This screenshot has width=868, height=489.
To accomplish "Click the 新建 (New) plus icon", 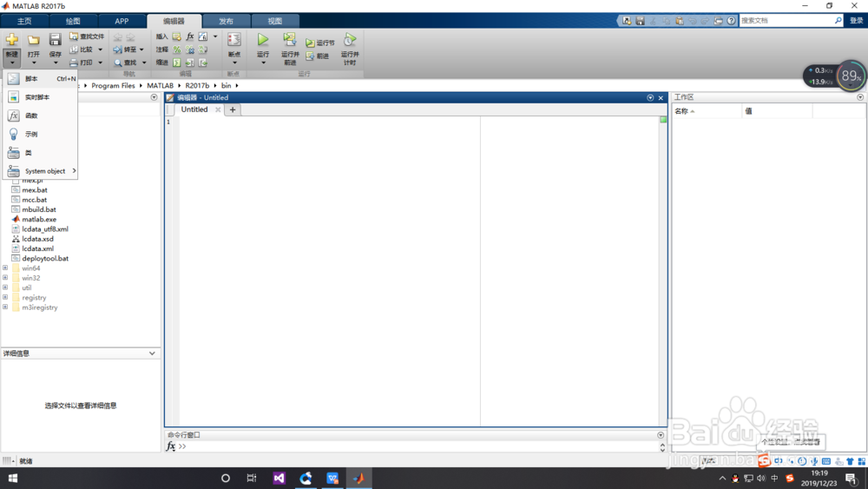I will (11, 40).
